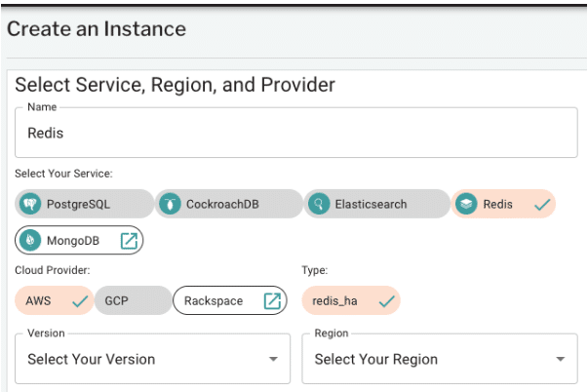Toggle the redis_ha type chip

click(x=350, y=300)
